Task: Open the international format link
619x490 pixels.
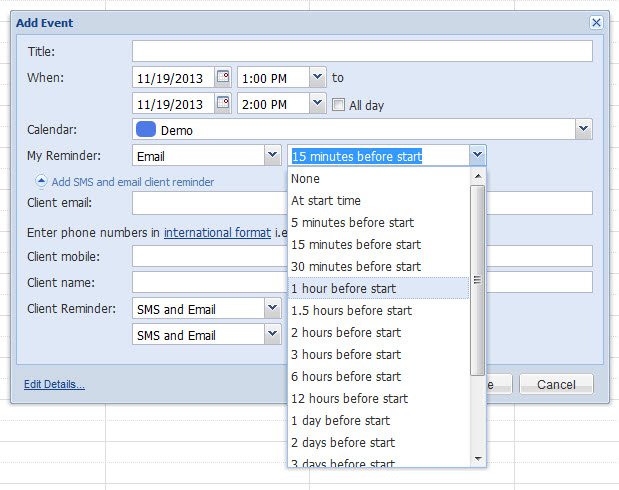Action: point(218,233)
